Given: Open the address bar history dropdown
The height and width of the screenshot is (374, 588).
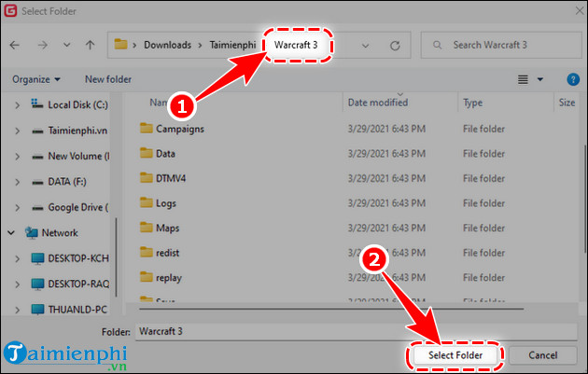Looking at the screenshot, I should pos(365,46).
